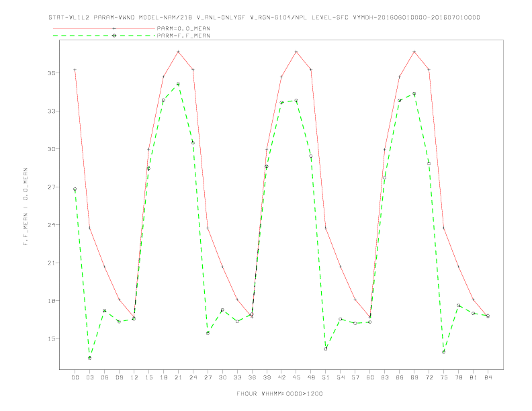Click forecast hour 30 on the horizontal axis
This screenshot has width=532, height=411.
coord(222,377)
